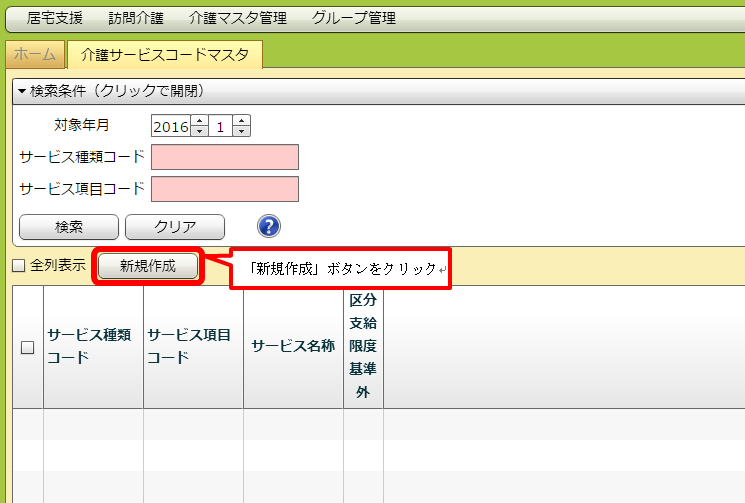Click the 新規作成 button
This screenshot has height=503, width=745.
(x=147, y=266)
